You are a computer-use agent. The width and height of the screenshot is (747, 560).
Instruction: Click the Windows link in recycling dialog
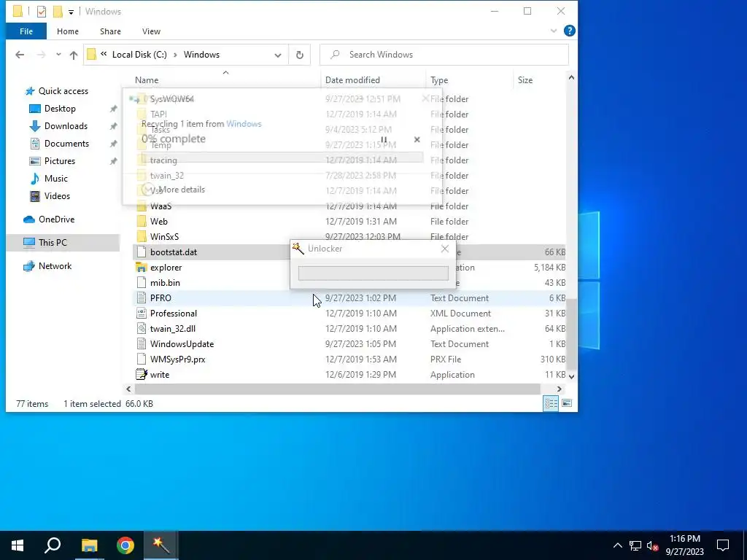pyautogui.click(x=244, y=124)
